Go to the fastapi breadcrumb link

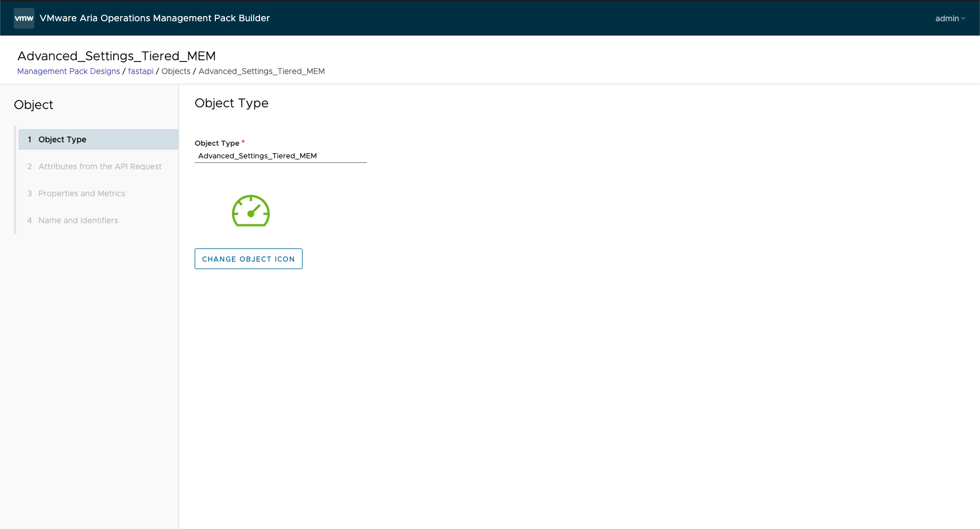pos(141,71)
